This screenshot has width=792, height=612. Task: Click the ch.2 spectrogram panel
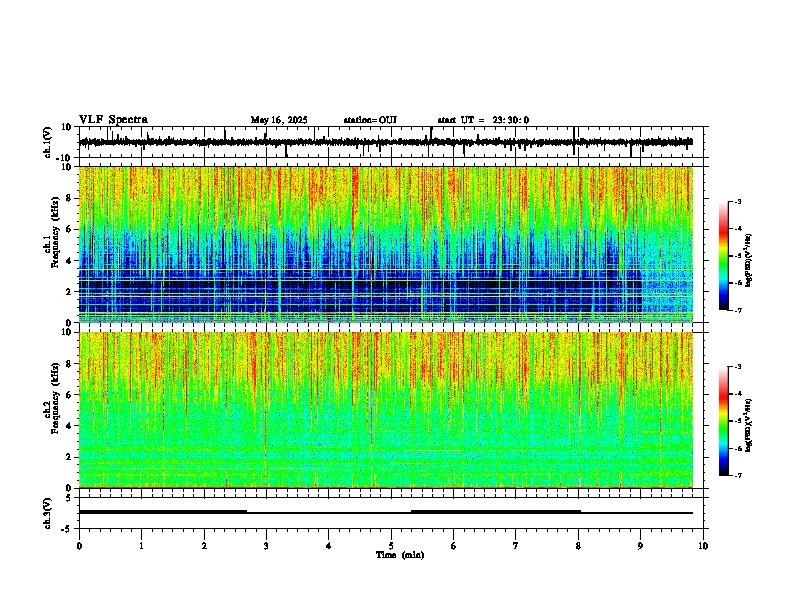coord(386,410)
